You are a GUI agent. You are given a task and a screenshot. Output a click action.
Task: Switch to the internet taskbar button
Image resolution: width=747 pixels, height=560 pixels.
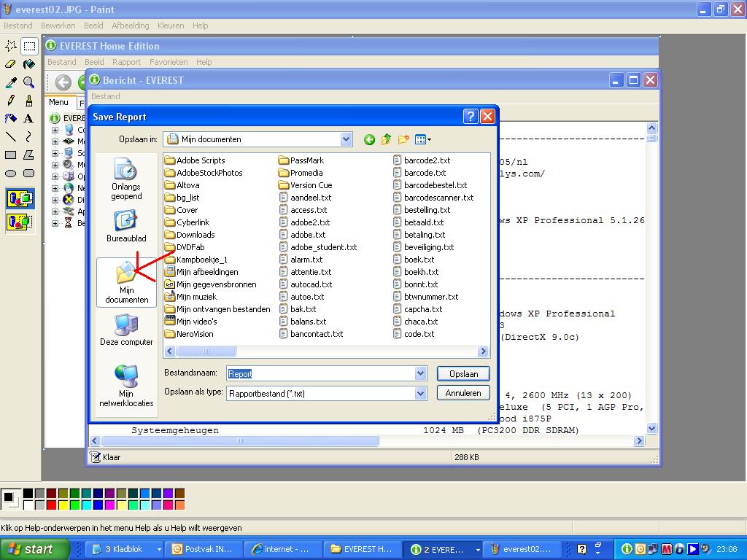(x=282, y=549)
